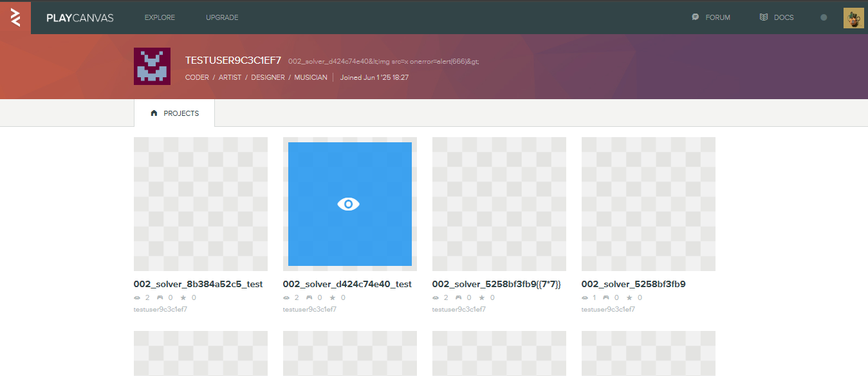Open the 002_solver_5258bf3fb9{{7*7}} project title
868x376 pixels.
(497, 284)
